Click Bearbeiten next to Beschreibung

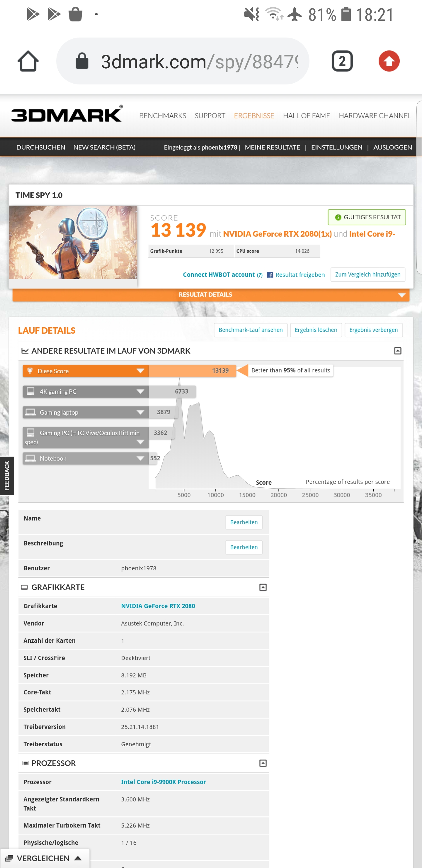[x=244, y=547]
